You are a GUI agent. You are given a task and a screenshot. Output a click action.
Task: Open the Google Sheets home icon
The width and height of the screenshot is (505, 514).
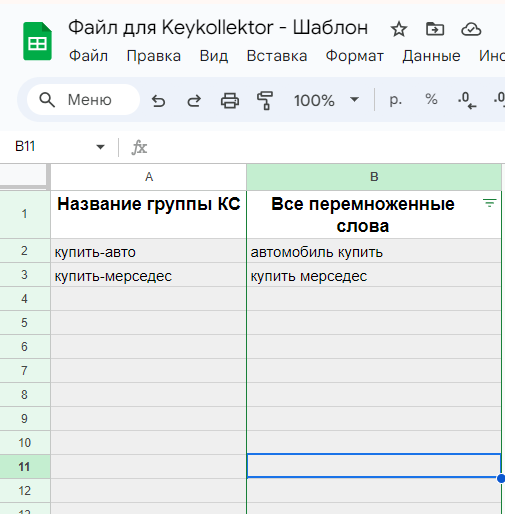[x=37, y=41]
